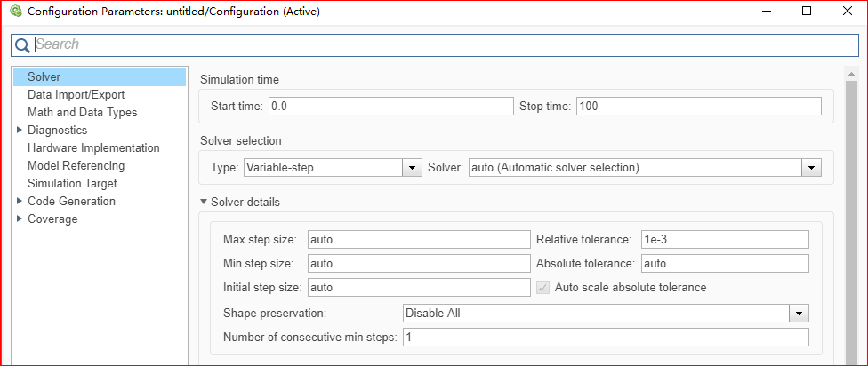
Task: Click the Simulink app icon in title bar
Action: pos(14,12)
